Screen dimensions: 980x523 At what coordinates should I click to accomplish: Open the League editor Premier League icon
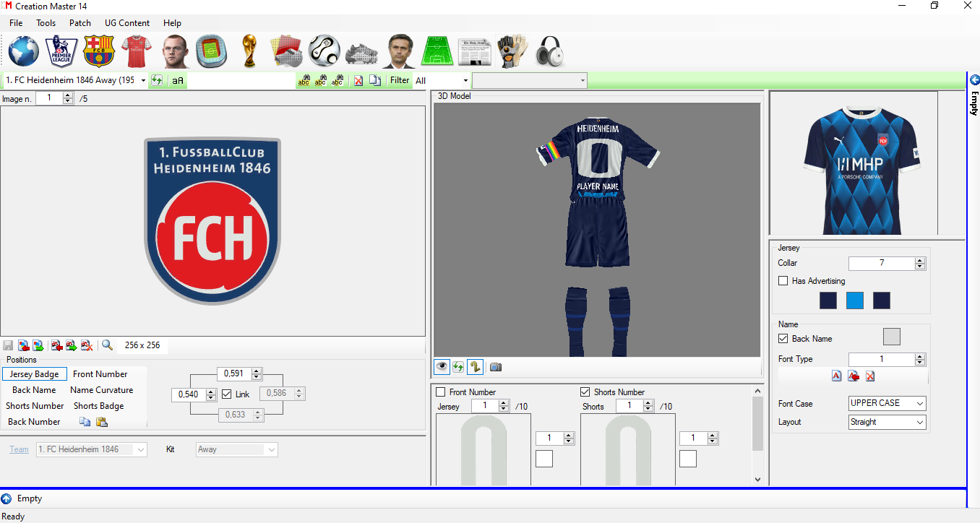[61, 51]
